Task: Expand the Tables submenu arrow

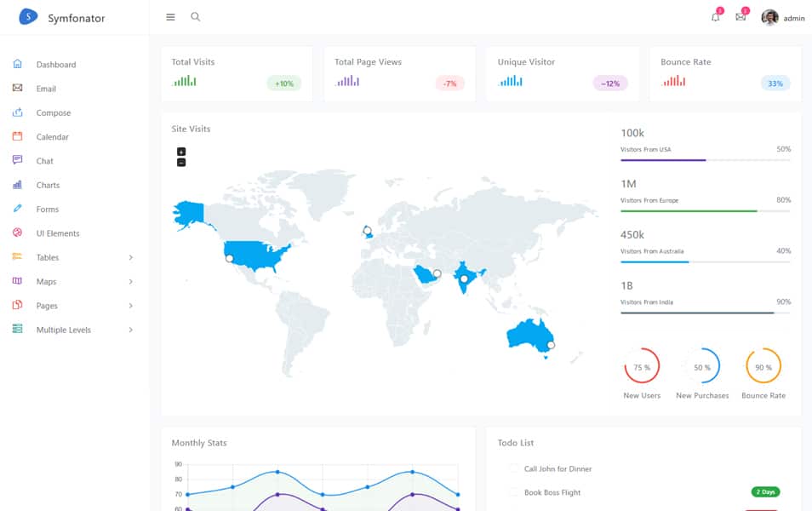Action: 130,257
